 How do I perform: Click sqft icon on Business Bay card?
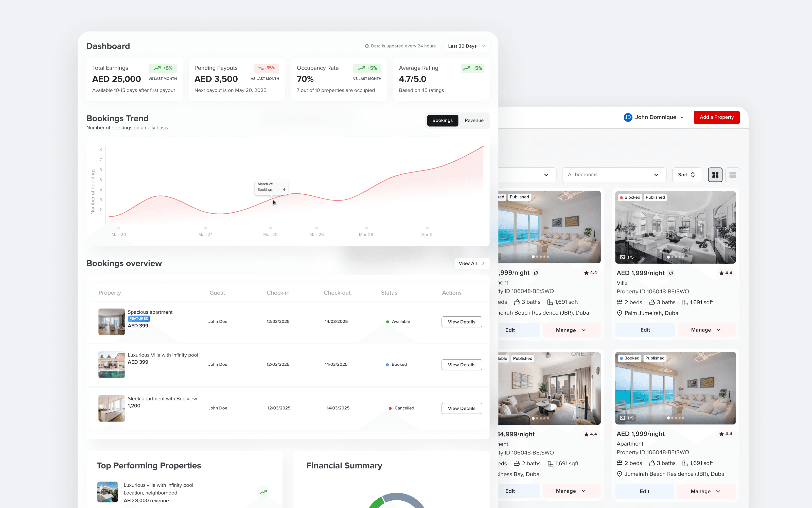coord(551,464)
